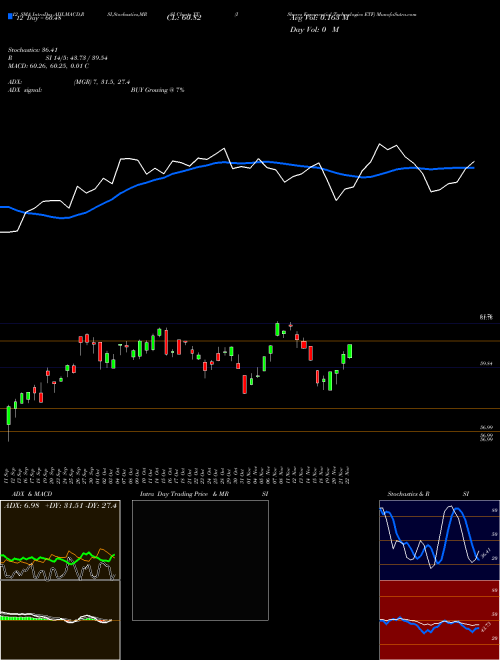
Task: Click the white price line dip below the blue average
Action: (x=336, y=200)
